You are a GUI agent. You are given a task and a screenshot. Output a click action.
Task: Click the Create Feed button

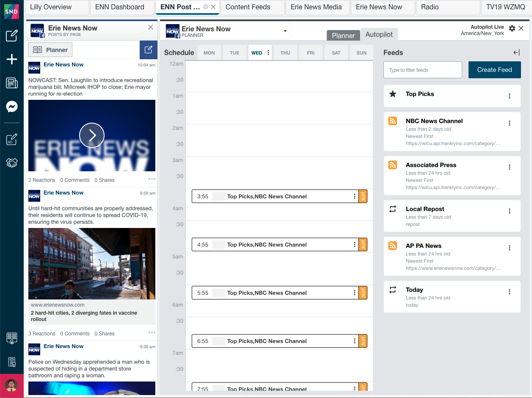pyautogui.click(x=494, y=70)
